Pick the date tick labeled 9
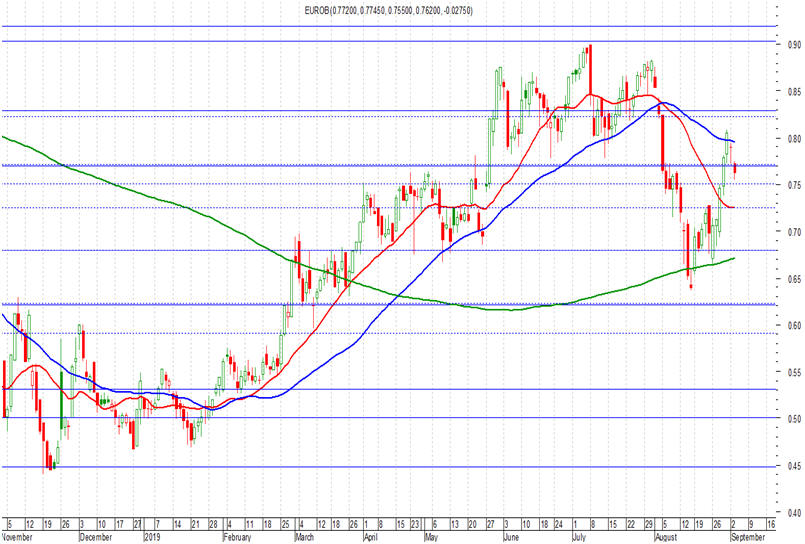This screenshot has width=805, height=544. [x=752, y=524]
